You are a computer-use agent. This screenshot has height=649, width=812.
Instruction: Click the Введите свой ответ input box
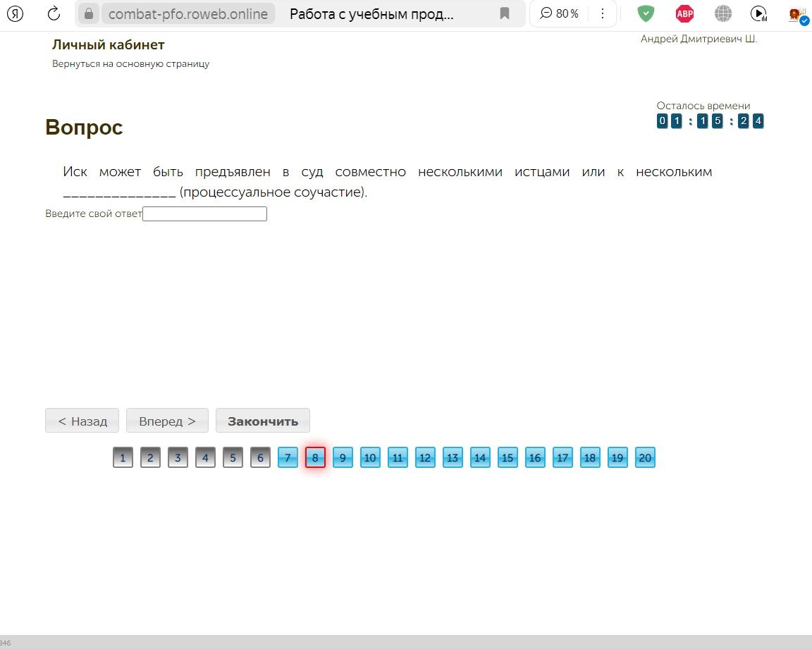coord(204,214)
